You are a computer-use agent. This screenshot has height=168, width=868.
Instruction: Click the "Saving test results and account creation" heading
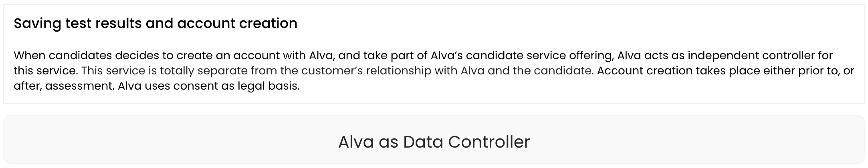pyautogui.click(x=155, y=24)
